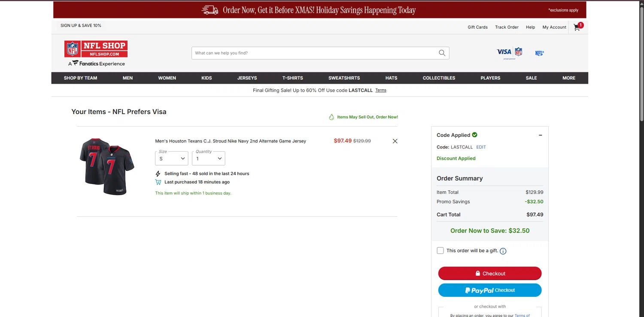The width and height of the screenshot is (644, 317).
Task: Click the Texans jersey thumbnail
Action: click(107, 167)
